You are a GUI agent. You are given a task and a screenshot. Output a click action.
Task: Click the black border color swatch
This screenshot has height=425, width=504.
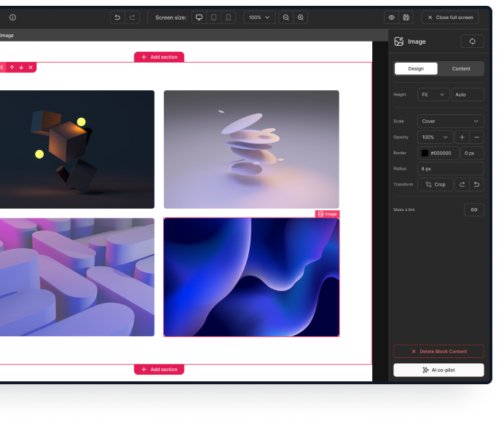coord(425,153)
